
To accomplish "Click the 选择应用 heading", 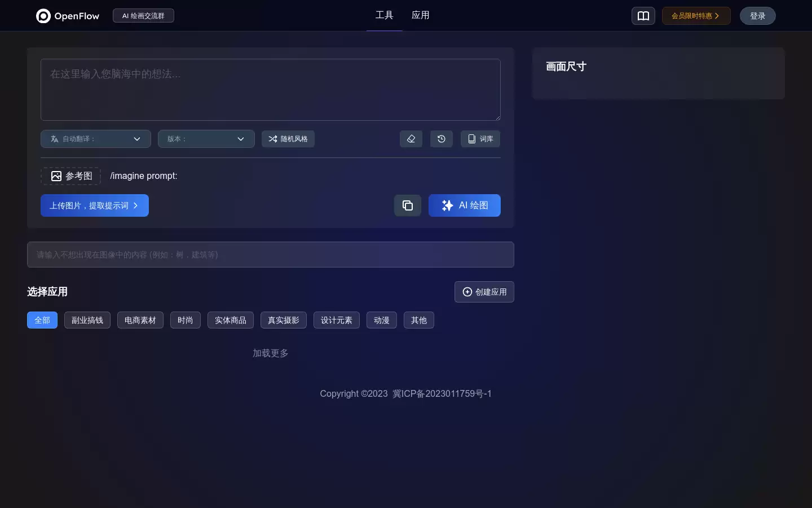I will pos(47,292).
